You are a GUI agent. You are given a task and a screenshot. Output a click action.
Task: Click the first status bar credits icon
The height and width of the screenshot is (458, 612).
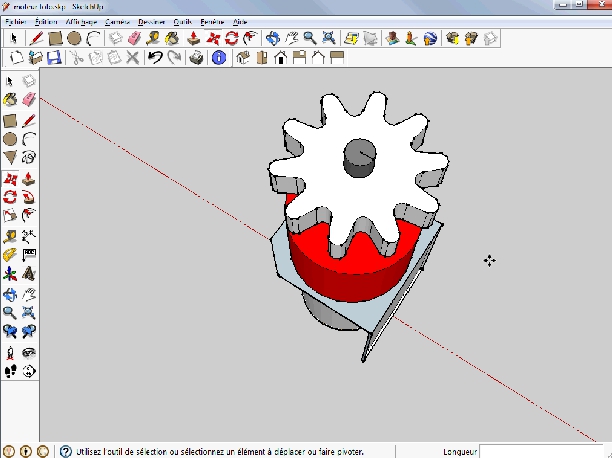9,451
